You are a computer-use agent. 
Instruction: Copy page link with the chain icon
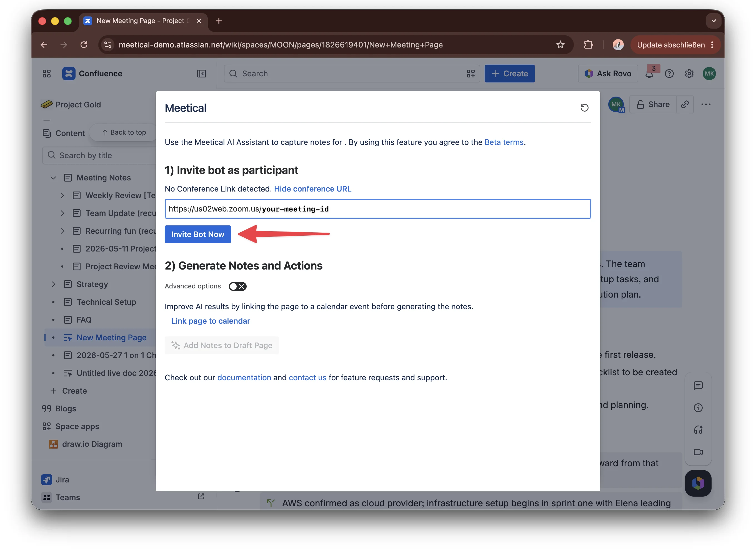point(685,104)
